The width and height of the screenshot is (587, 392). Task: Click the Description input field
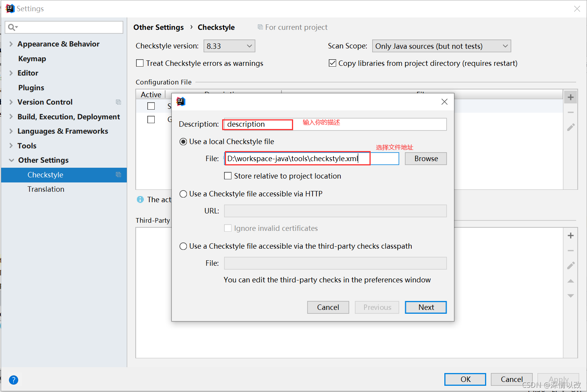coord(335,124)
